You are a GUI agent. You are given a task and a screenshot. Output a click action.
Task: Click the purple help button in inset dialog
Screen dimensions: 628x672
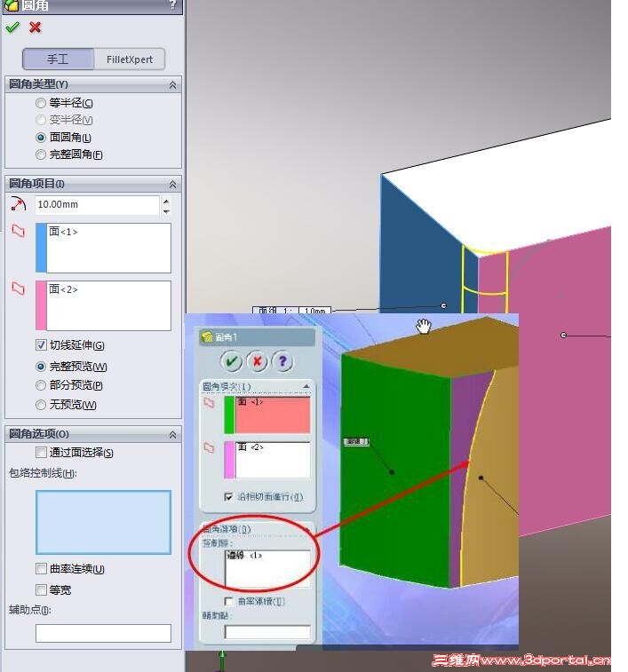pos(282,361)
